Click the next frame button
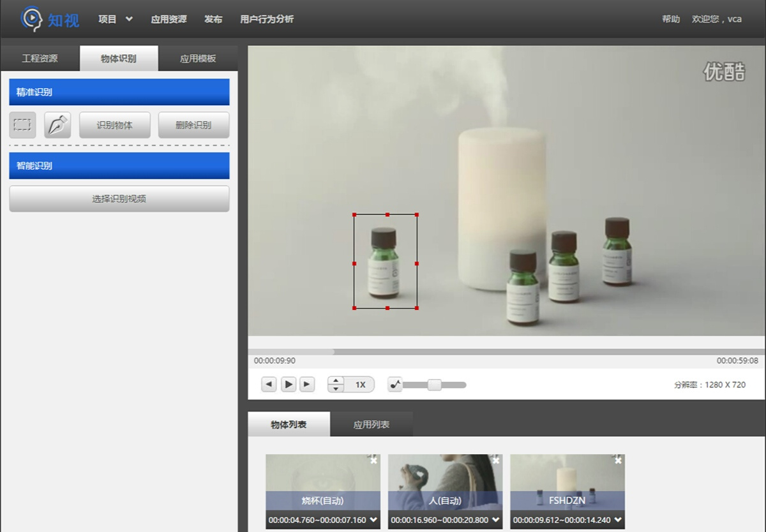This screenshot has height=532, width=766. point(307,384)
